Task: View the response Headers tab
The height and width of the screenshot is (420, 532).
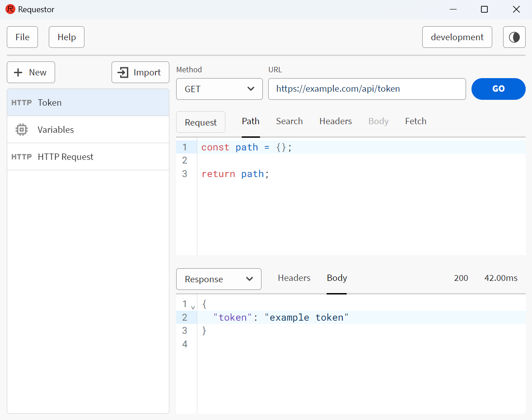Action: [294, 278]
